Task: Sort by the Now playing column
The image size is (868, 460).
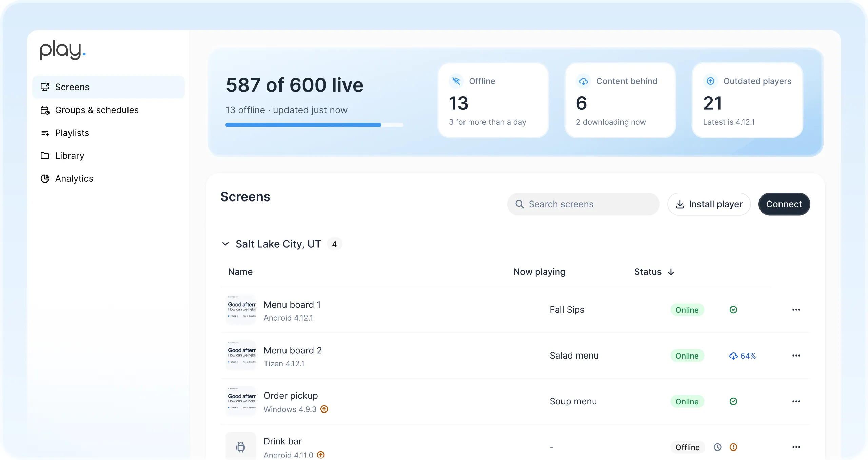Action: (539, 272)
